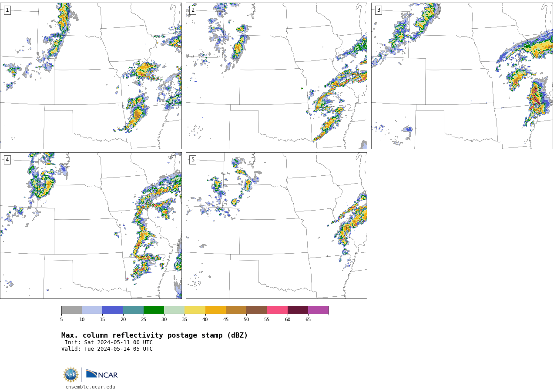Screen dimensions: 557x392
Task: Open ensemble member 4 reflectivity map
Action: [91, 225]
